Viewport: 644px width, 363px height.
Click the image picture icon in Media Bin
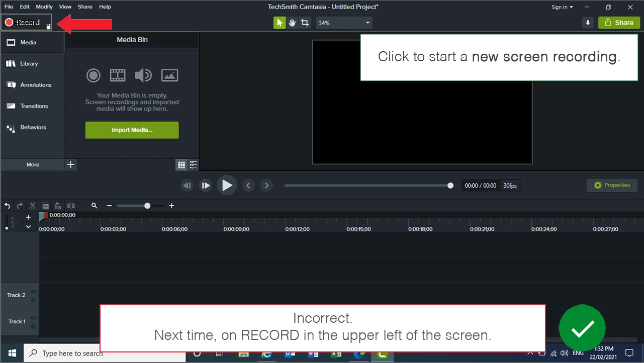pos(170,75)
